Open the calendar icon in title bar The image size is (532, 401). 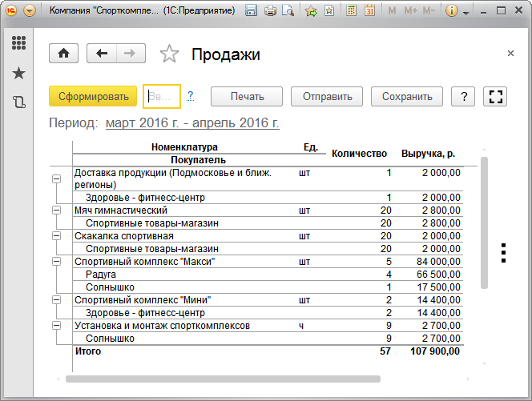coord(369,11)
